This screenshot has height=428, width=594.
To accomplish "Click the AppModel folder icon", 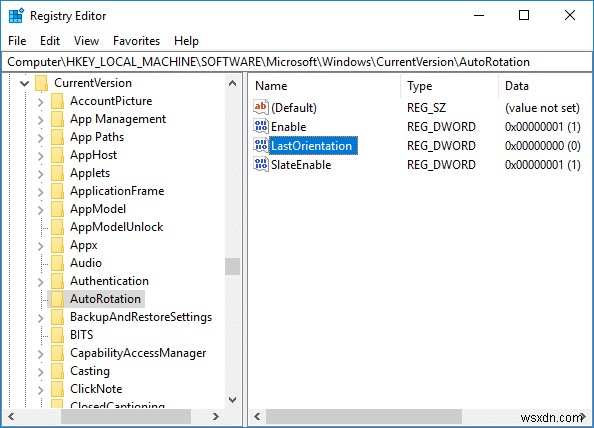I will 57,209.
